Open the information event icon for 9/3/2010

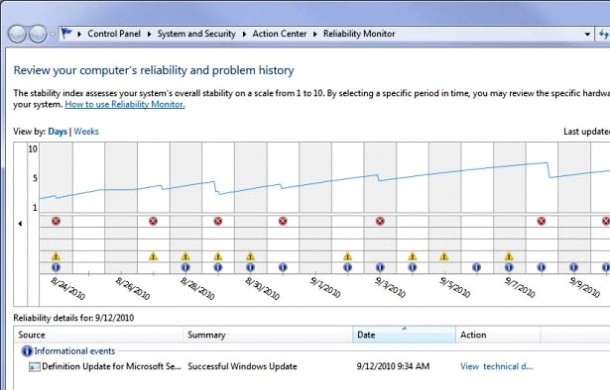coord(380,267)
